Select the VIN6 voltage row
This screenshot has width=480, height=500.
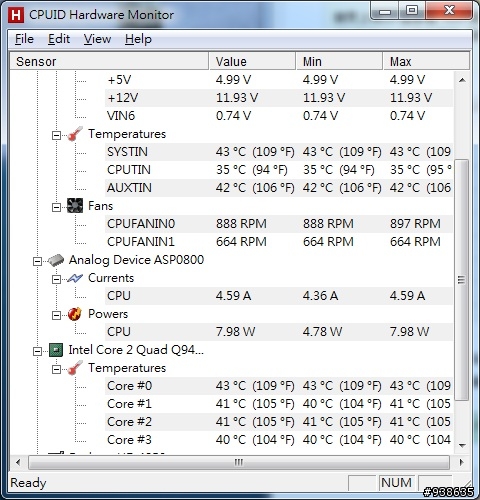[279, 116]
